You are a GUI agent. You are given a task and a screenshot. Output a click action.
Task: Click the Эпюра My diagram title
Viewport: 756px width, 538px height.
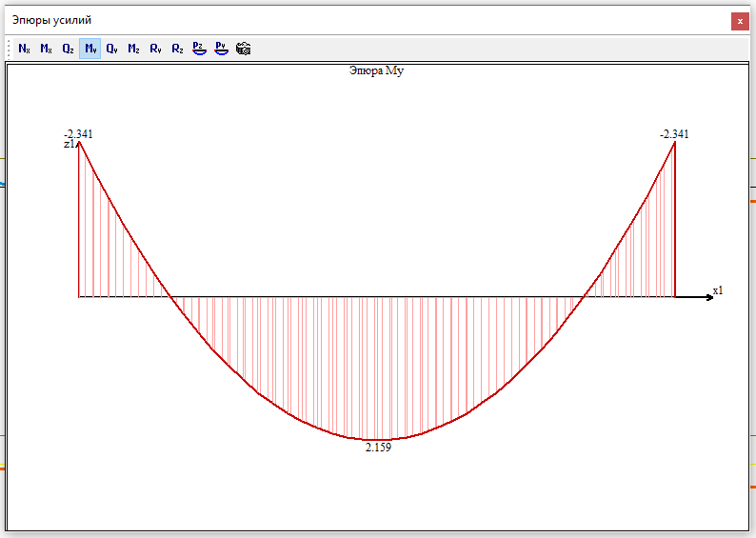[376, 70]
